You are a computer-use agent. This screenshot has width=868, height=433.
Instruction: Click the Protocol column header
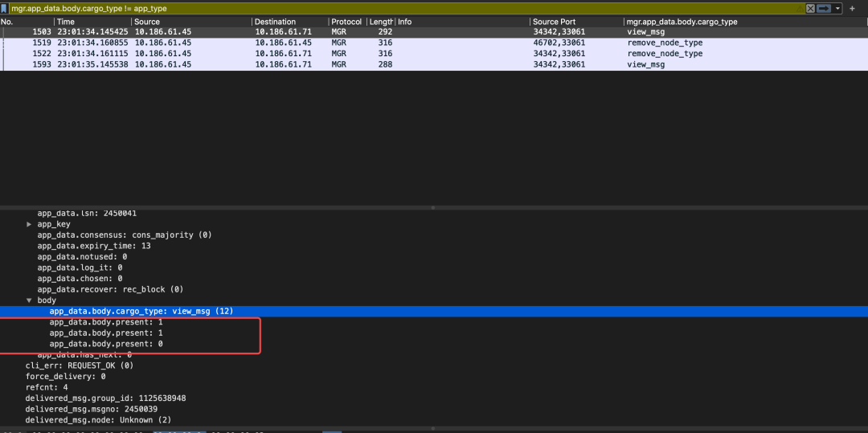click(x=346, y=22)
